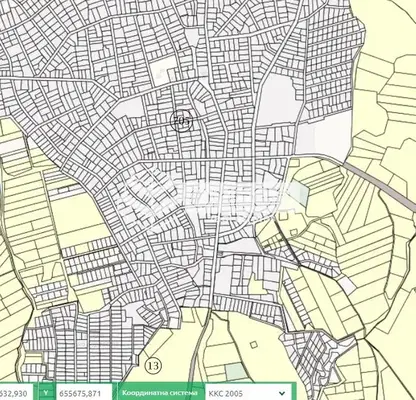The image size is (416, 400).
Task: Select the pale green parcel east of town
Action: click(x=299, y=194)
